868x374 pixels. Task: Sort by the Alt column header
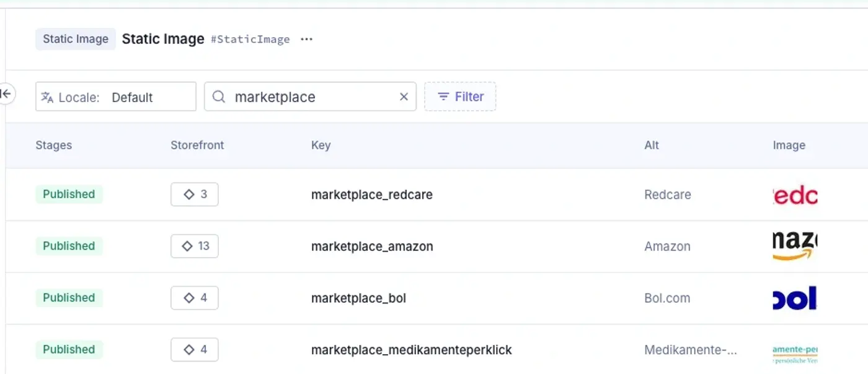click(652, 146)
